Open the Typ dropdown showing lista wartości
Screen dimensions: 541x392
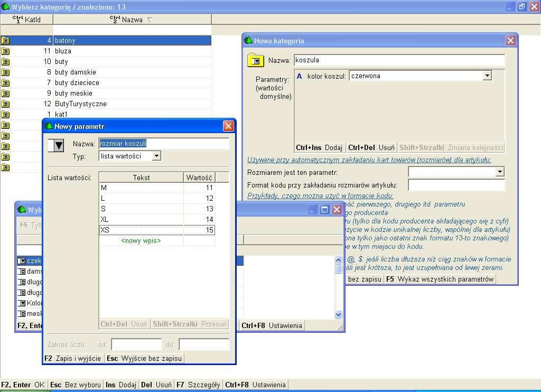click(156, 156)
